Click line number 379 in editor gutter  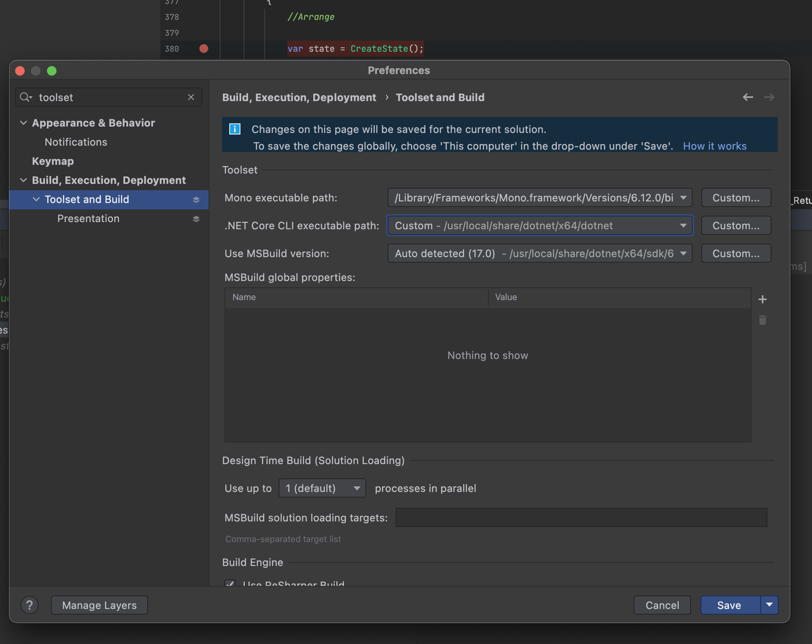172,33
